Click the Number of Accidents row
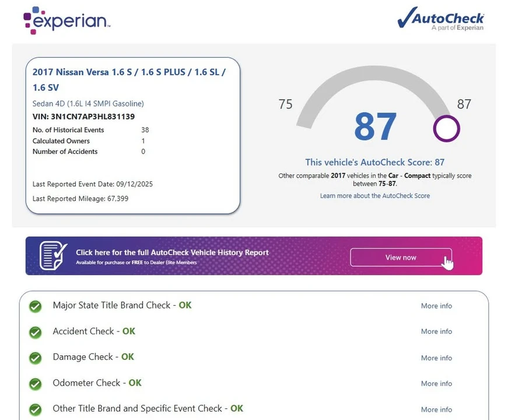The image size is (508, 420). tap(89, 151)
